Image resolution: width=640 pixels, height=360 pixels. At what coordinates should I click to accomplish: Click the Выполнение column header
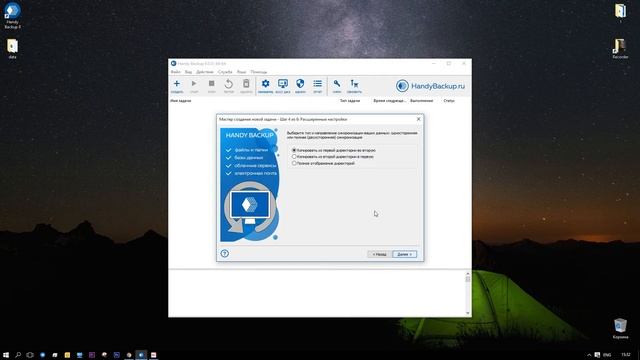421,101
